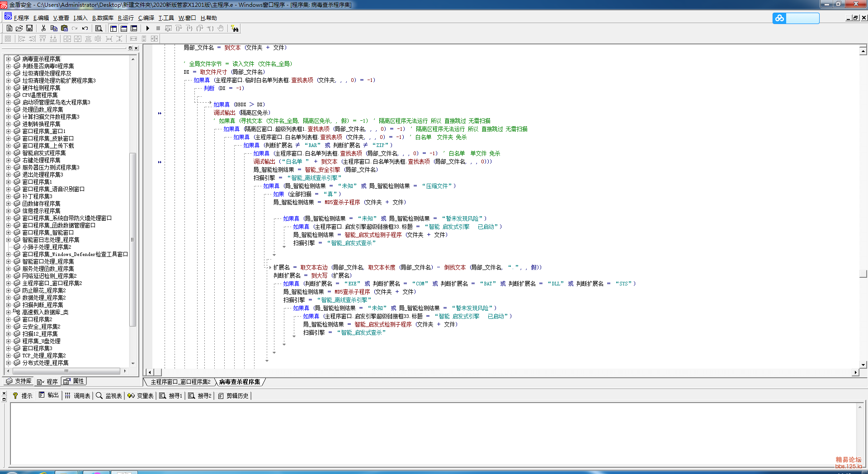This screenshot has height=474, width=868.
Task: Open the 监视表 bottom tab
Action: (109, 396)
